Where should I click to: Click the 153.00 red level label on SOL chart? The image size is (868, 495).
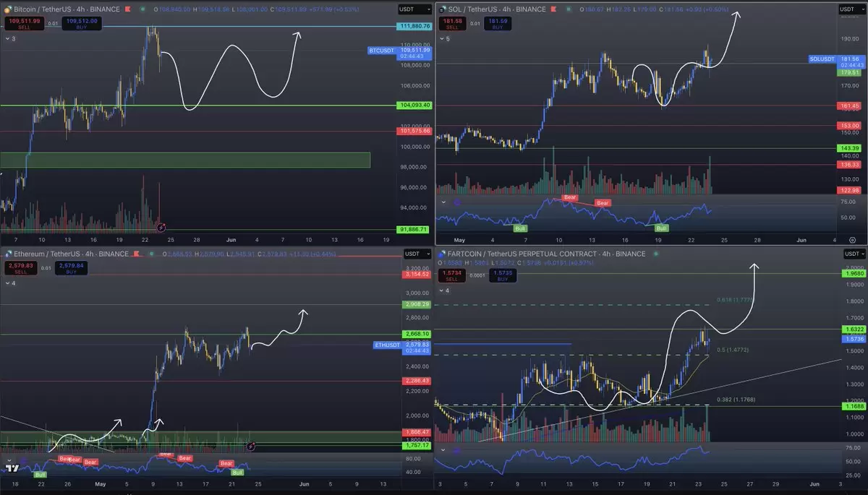coord(848,126)
